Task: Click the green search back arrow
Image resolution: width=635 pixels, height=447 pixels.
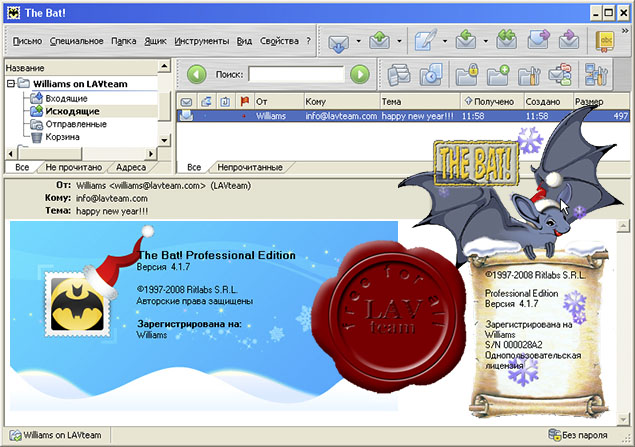Action: pyautogui.click(x=197, y=75)
